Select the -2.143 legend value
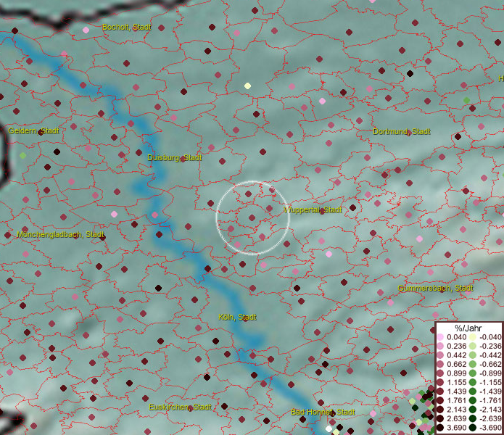 490,410
